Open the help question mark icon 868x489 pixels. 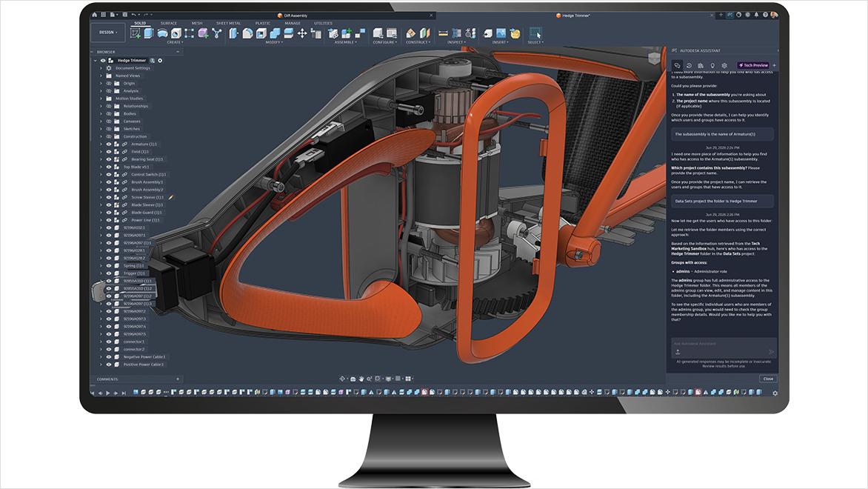point(765,15)
